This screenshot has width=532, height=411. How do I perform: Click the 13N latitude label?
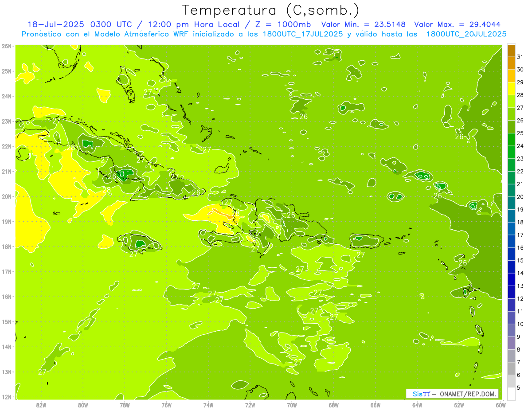(7, 372)
